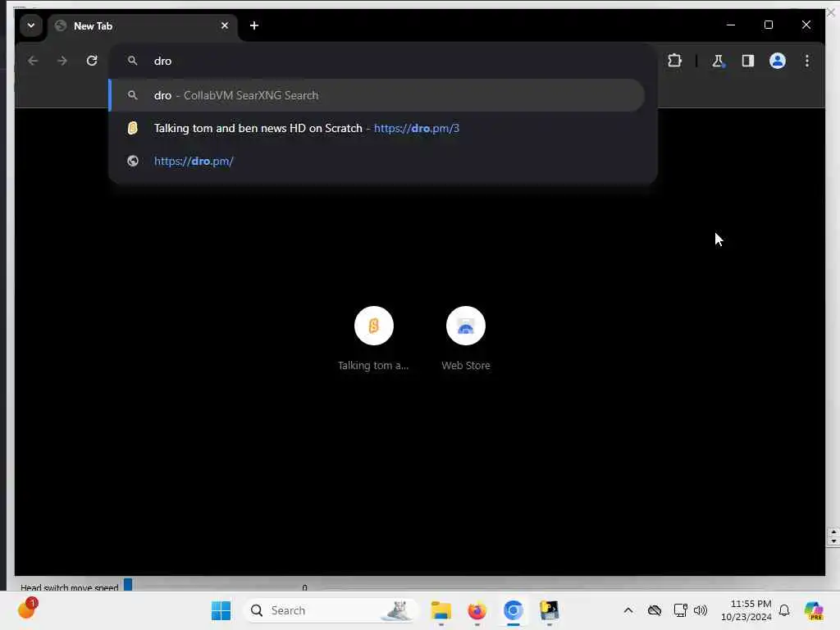Open the volume speaker tray icon

pos(701,610)
